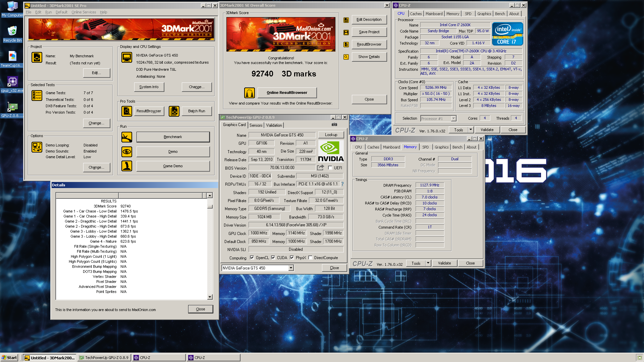Open My Computer desktop icon
Viewport: 644px width, 362px height.
[12, 9]
